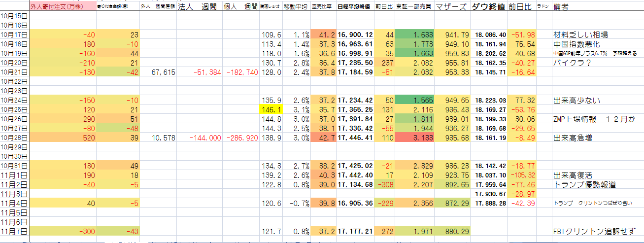This screenshot has height=243, width=644.
Task: Select the 10月17日 date row cell
Action: 14,35
